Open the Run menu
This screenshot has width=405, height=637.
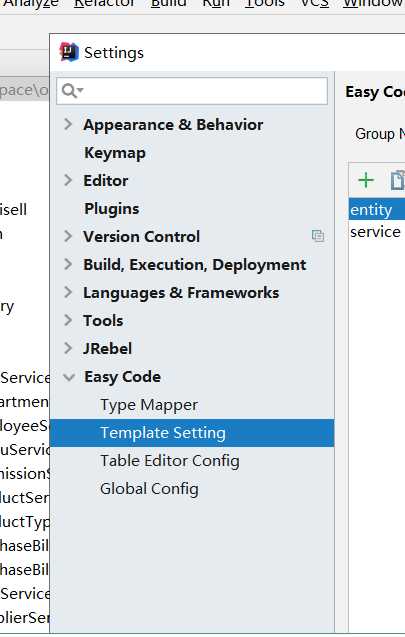216,4
